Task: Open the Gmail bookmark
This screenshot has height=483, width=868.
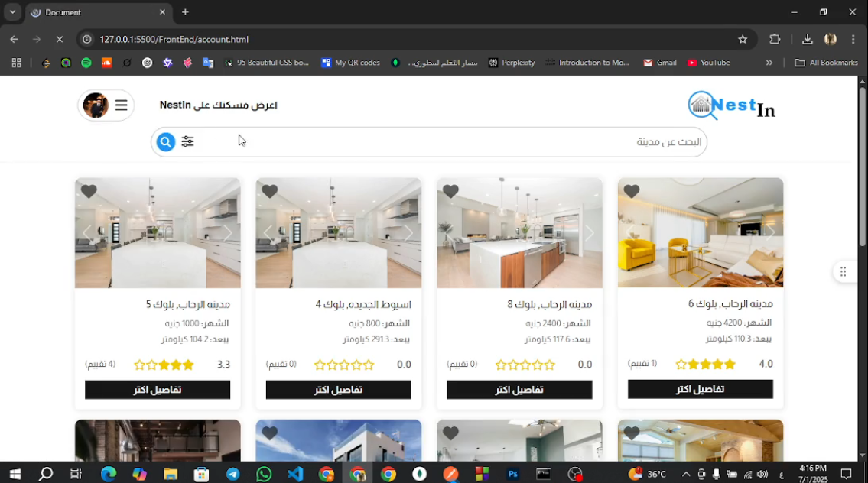Action: point(659,63)
